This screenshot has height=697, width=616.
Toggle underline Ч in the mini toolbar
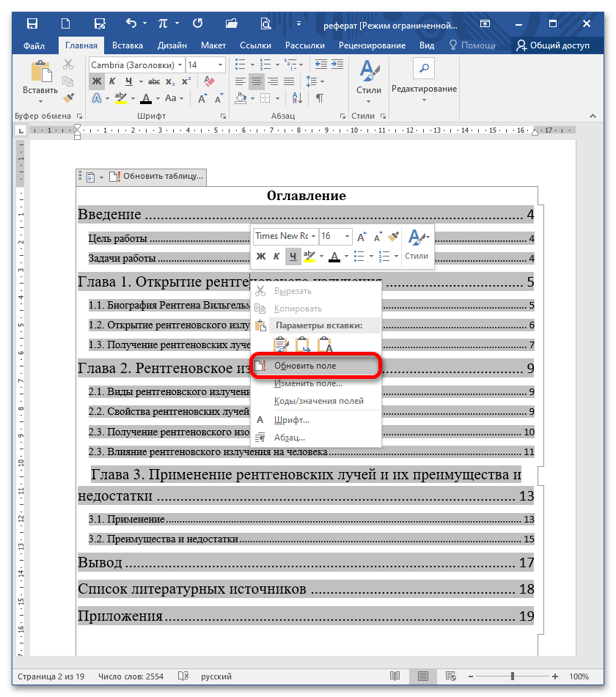[x=293, y=257]
